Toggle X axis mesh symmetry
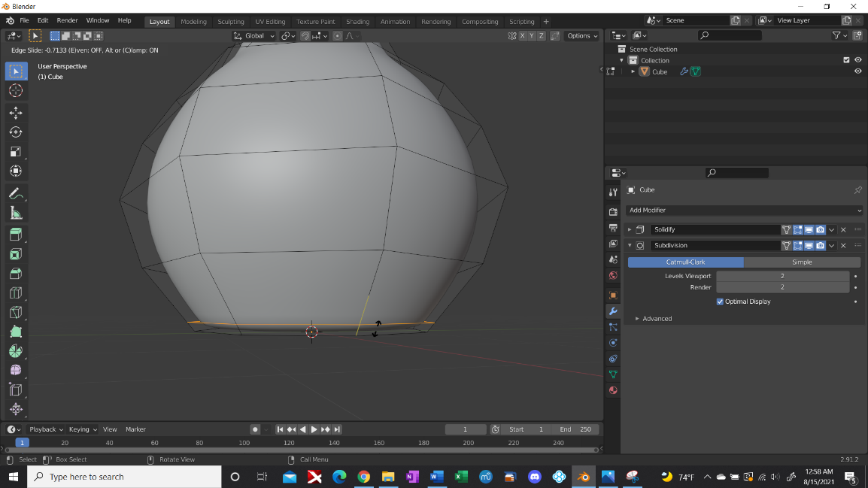This screenshot has height=488, width=868. [522, 36]
